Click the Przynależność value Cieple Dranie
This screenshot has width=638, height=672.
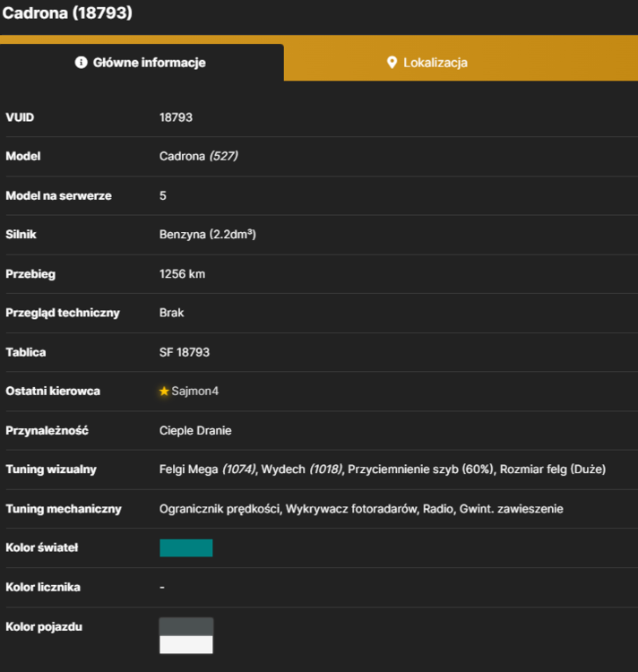[195, 431]
